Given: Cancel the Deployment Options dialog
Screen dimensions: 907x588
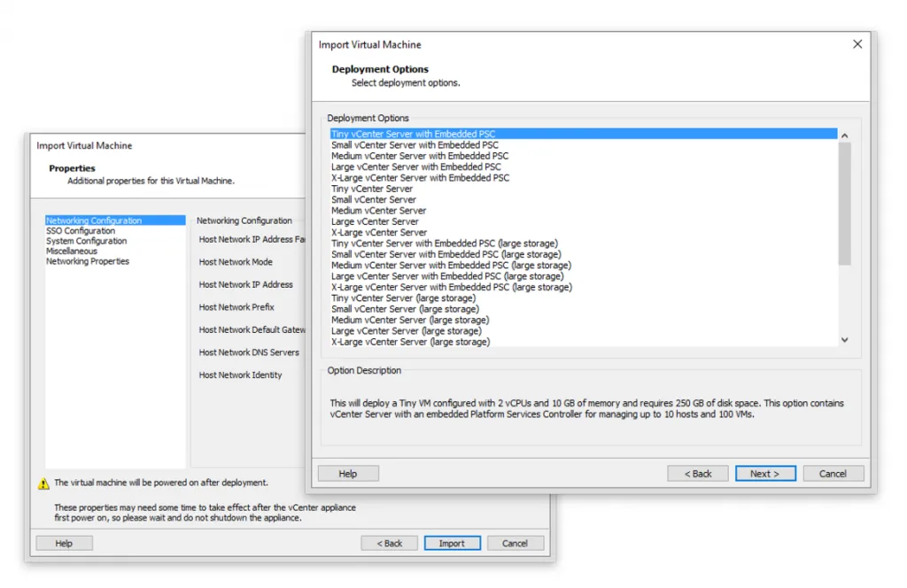Looking at the screenshot, I should pyautogui.click(x=833, y=474).
